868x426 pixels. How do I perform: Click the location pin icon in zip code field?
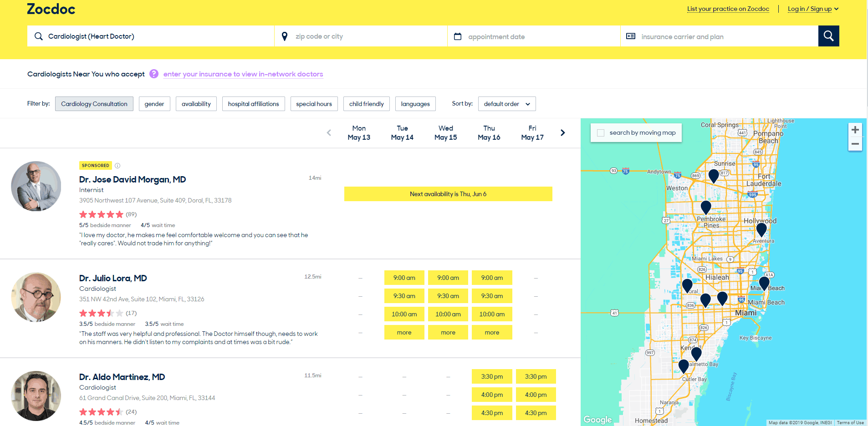point(284,36)
